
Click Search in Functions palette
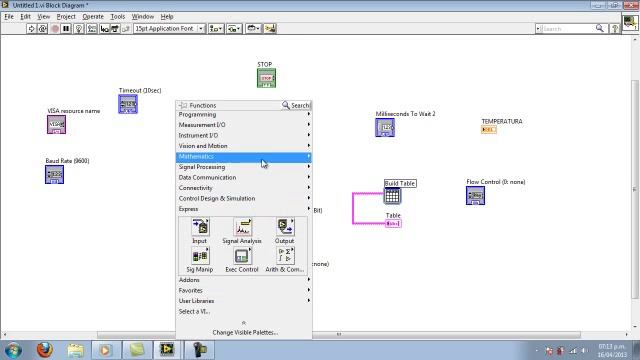(296, 105)
